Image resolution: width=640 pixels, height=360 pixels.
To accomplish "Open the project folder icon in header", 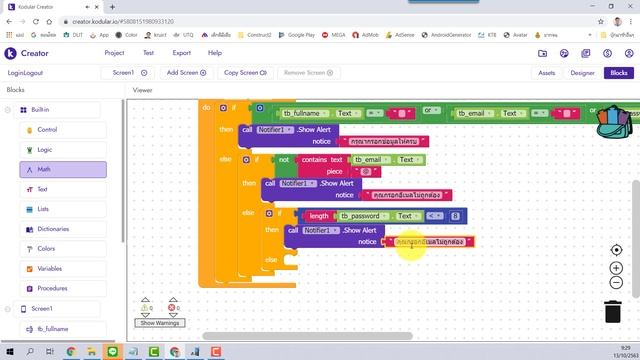I will (542, 53).
